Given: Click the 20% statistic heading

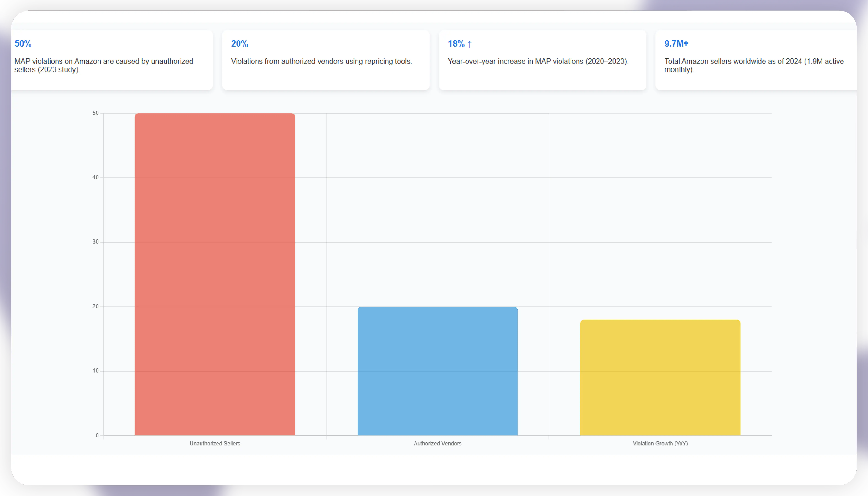Looking at the screenshot, I should 239,44.
